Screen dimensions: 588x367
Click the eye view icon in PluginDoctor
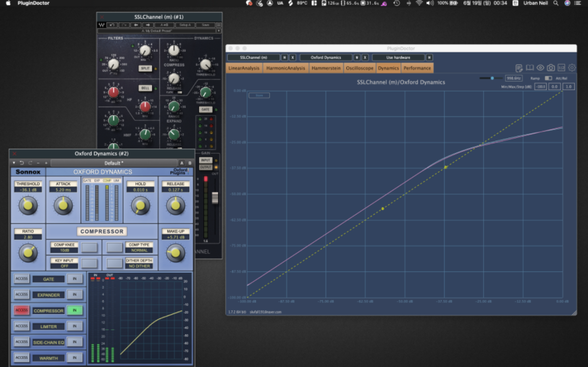tap(540, 68)
